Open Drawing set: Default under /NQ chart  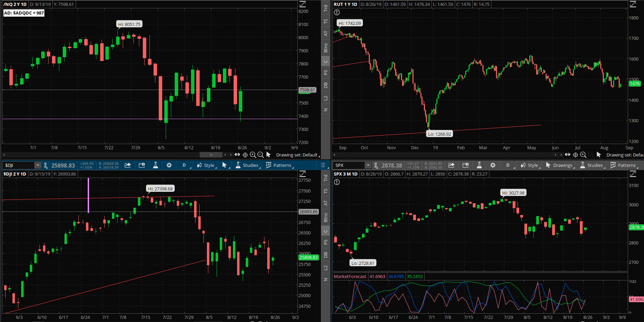pyautogui.click(x=298, y=155)
